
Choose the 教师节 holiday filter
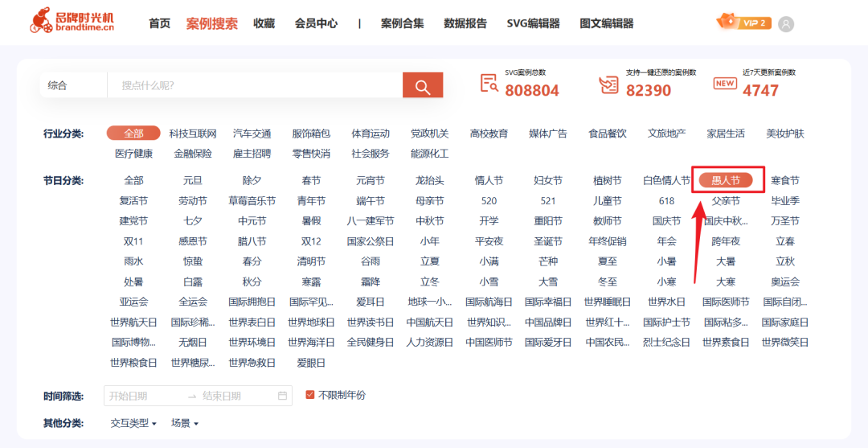(608, 221)
